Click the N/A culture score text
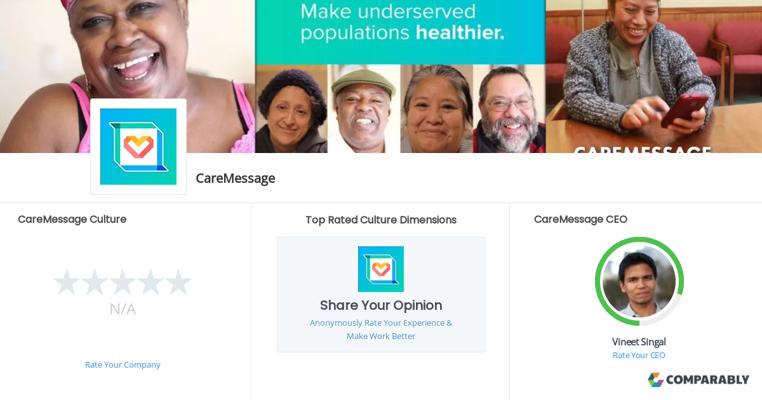The image size is (762, 400). (x=122, y=309)
